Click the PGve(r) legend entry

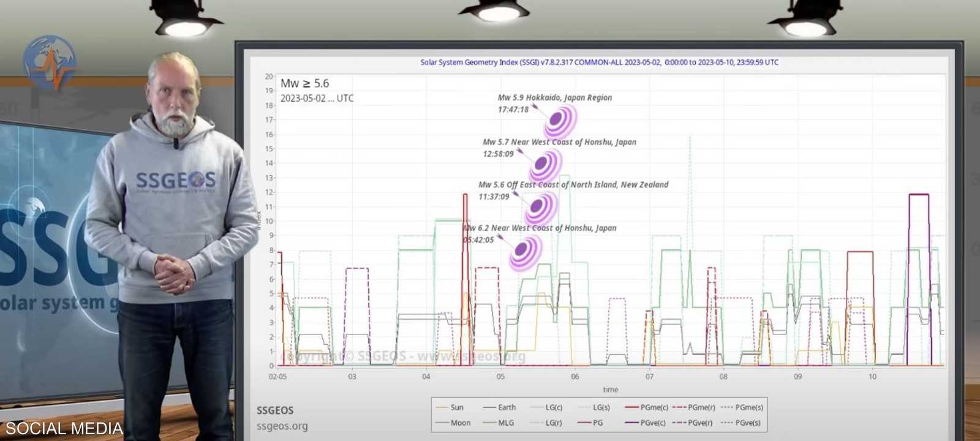(x=693, y=423)
